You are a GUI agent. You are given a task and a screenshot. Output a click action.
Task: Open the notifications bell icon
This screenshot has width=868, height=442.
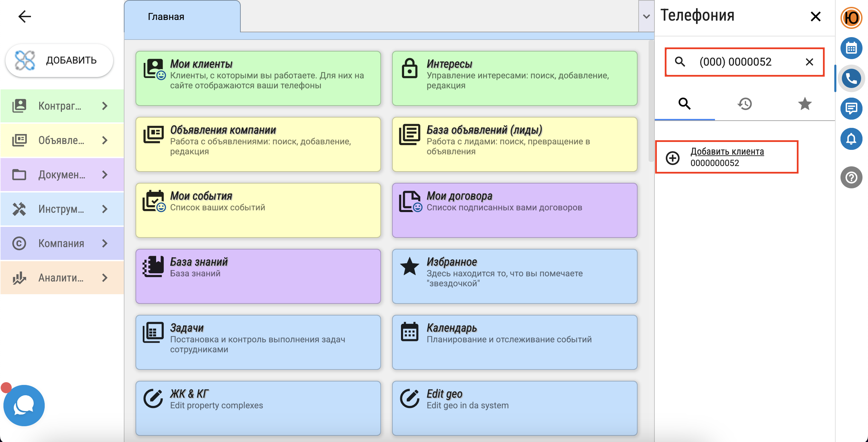[x=851, y=139]
